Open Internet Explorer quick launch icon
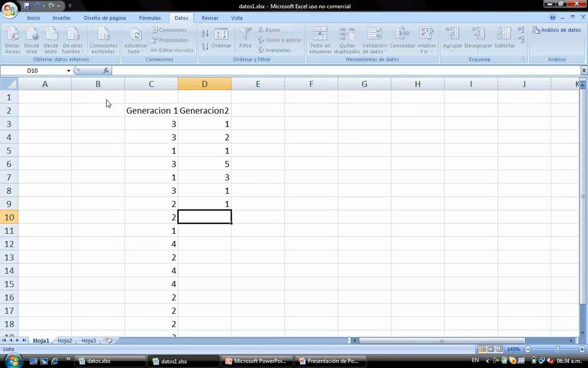 (55, 361)
